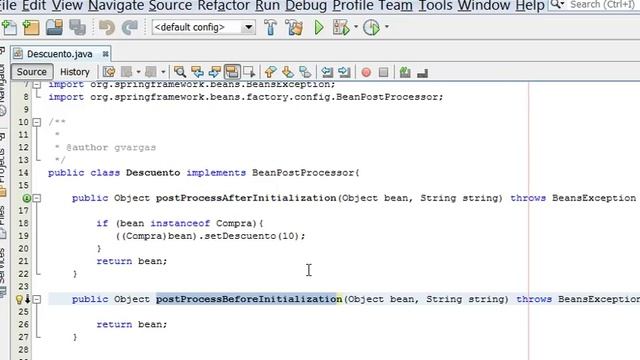
Task: Click the Comment lines icon
Action: click(405, 72)
